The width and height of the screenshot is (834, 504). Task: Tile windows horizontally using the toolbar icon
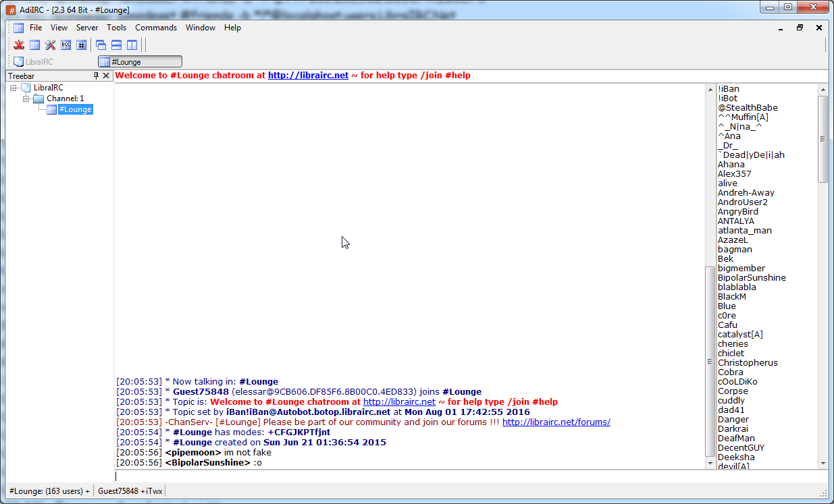[116, 45]
